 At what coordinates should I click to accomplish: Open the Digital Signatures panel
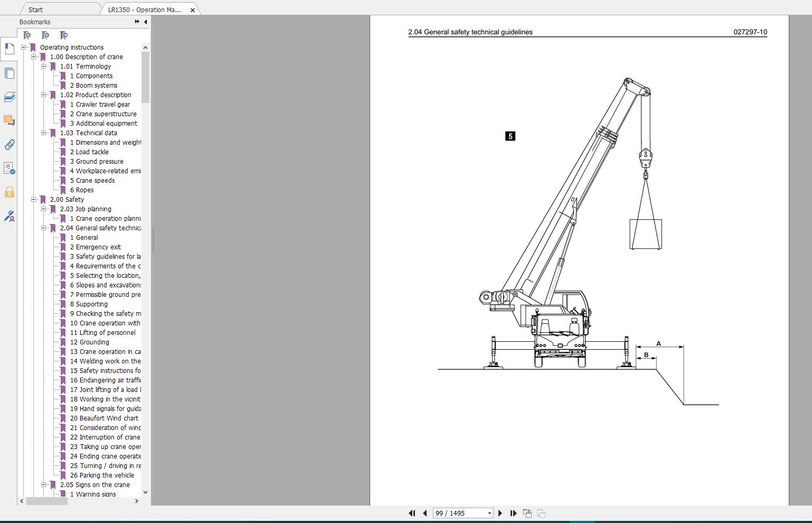(x=9, y=217)
